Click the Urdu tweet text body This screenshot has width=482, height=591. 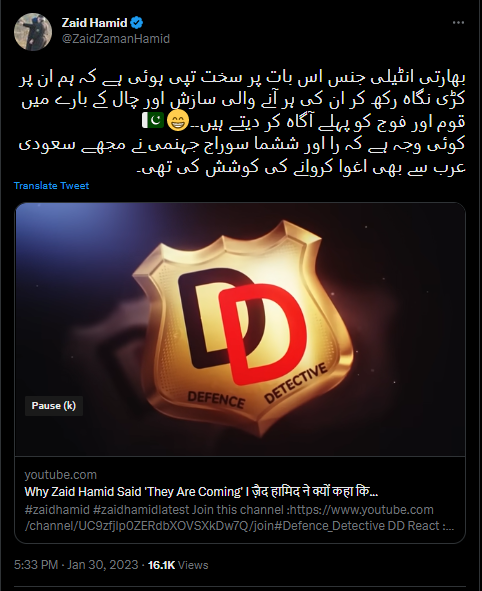242,122
